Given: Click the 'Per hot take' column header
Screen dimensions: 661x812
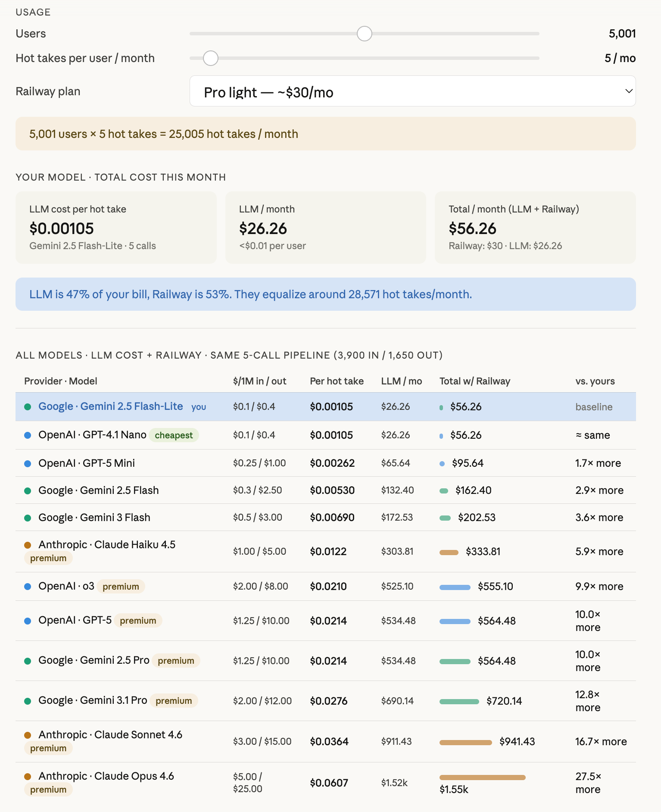Looking at the screenshot, I should 337,381.
